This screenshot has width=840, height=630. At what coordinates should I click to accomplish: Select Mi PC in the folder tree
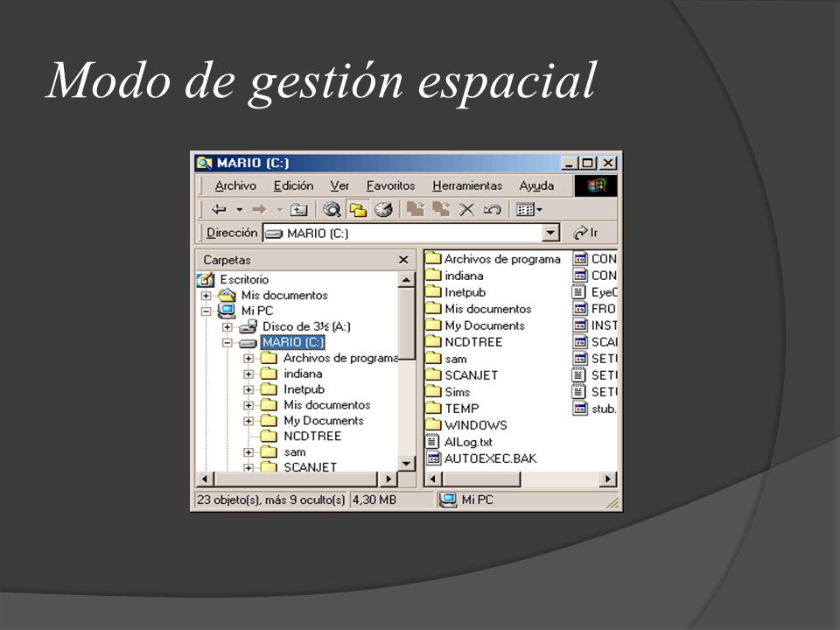[x=257, y=311]
